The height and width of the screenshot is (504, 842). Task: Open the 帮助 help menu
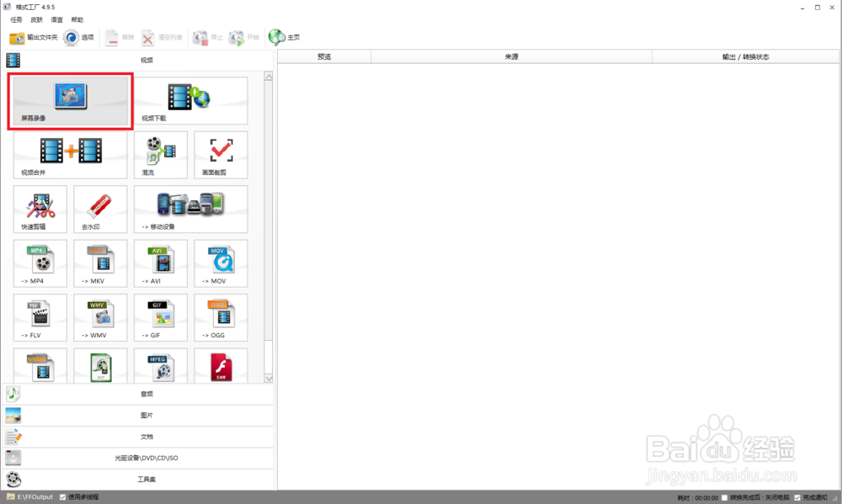(x=77, y=20)
